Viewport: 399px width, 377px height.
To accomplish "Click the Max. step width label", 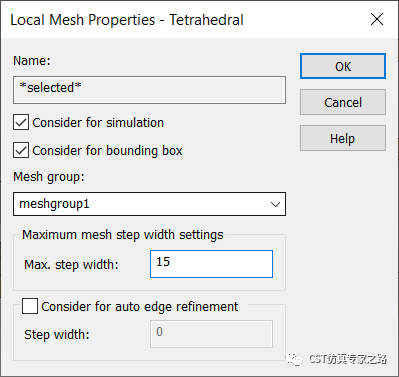I will point(71,265).
